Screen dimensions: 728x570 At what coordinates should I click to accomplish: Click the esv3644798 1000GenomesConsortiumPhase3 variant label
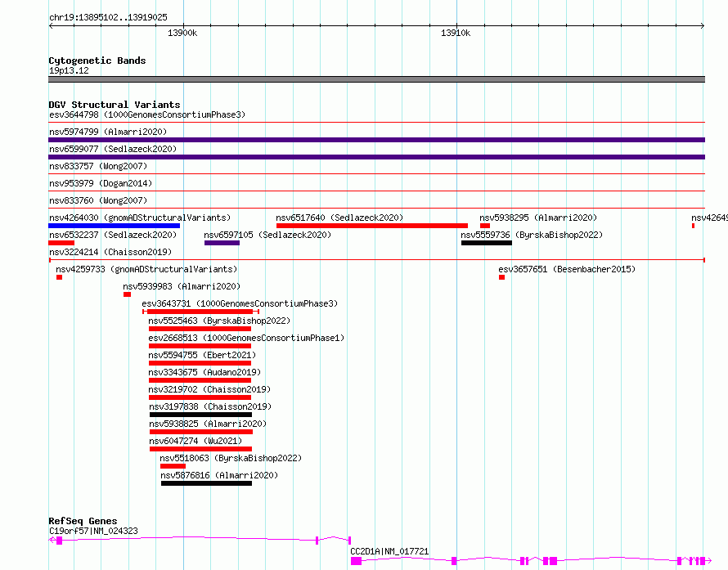pos(147,114)
